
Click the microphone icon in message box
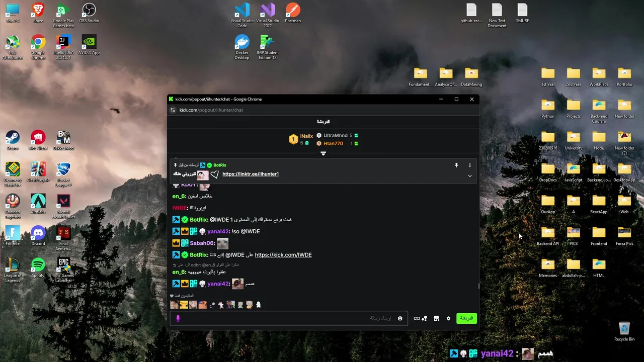click(x=178, y=318)
